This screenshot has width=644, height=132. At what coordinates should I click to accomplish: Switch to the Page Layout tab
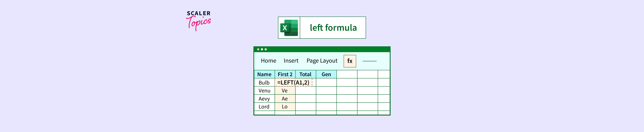point(322,61)
